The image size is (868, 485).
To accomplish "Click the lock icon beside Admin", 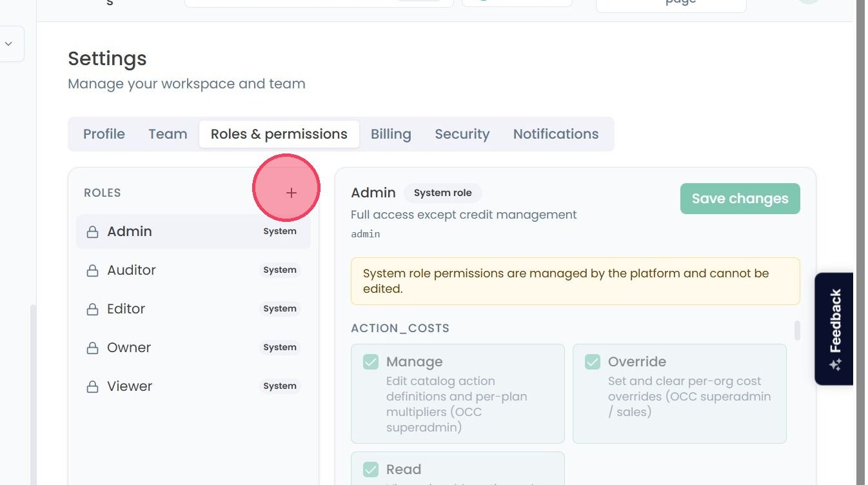I will (x=93, y=232).
